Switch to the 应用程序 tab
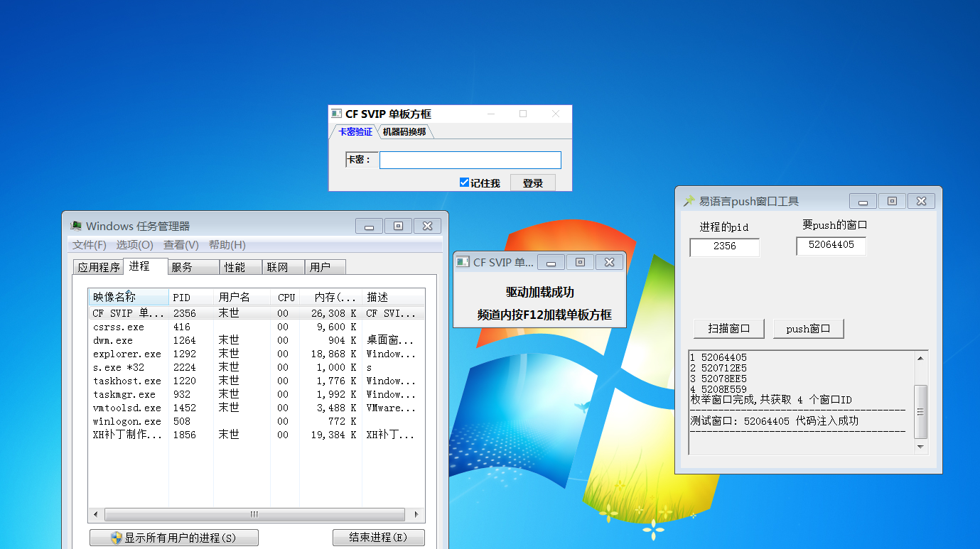 pyautogui.click(x=99, y=268)
